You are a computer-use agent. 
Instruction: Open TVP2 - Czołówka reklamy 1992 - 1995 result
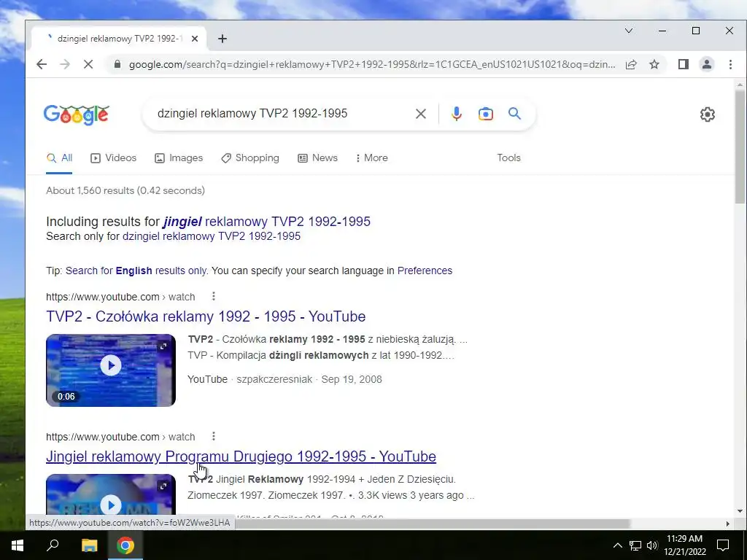[x=206, y=316]
